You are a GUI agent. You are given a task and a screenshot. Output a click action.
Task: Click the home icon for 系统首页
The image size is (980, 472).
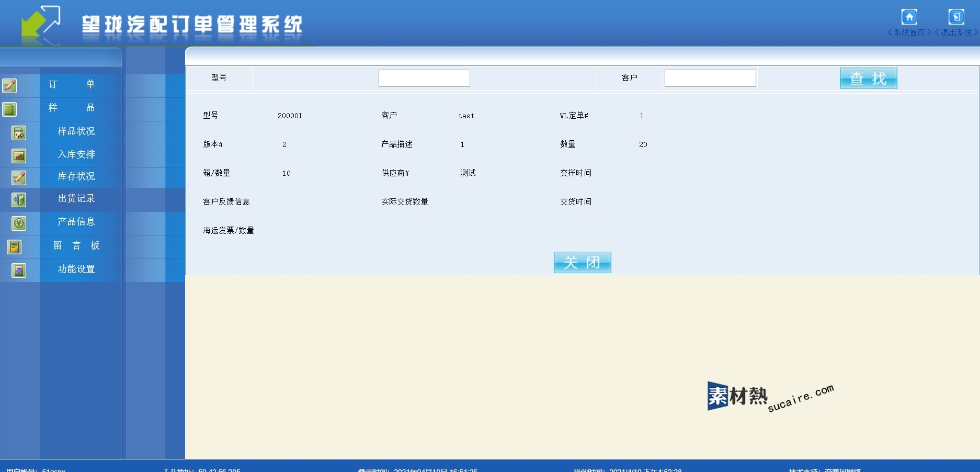click(909, 17)
